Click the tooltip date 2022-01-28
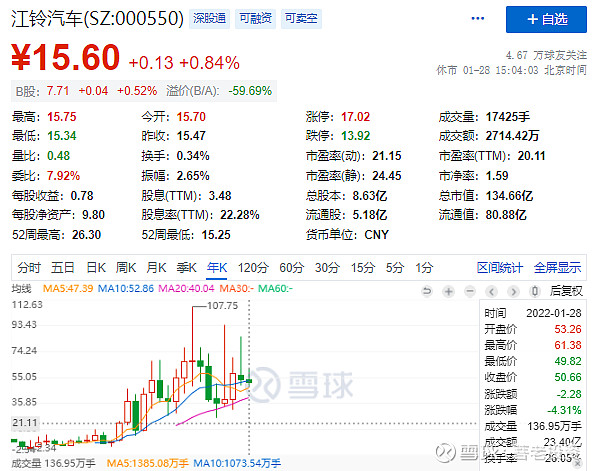The height and width of the screenshot is (471, 598). (x=554, y=313)
